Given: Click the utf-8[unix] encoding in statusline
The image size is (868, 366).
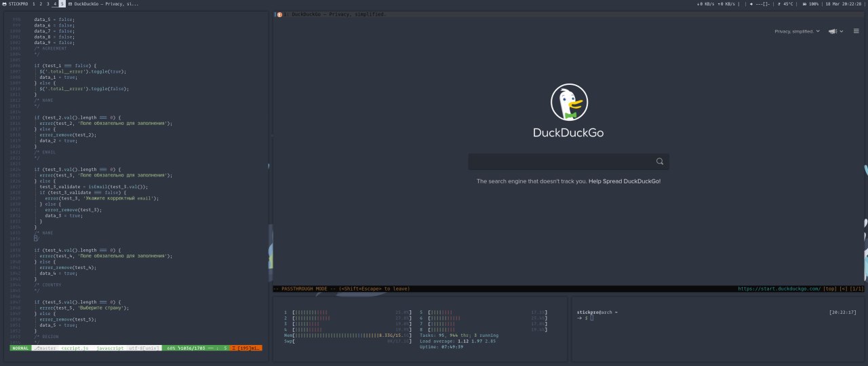Looking at the screenshot, I should (x=144, y=348).
